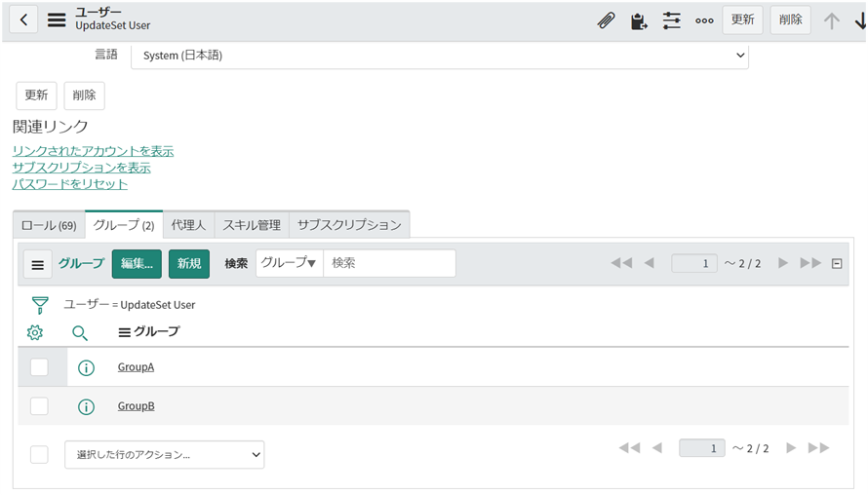Open the スキル管理 tab
The width and height of the screenshot is (868, 495).
coord(252,225)
